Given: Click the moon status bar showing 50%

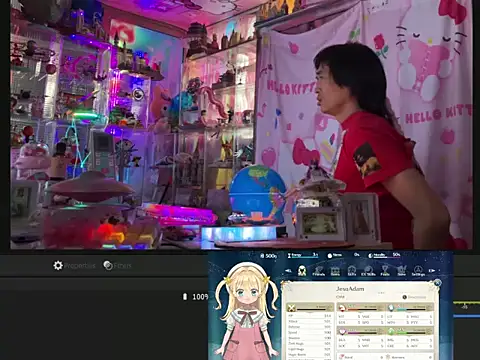Looking at the screenshot, I should [384, 255].
